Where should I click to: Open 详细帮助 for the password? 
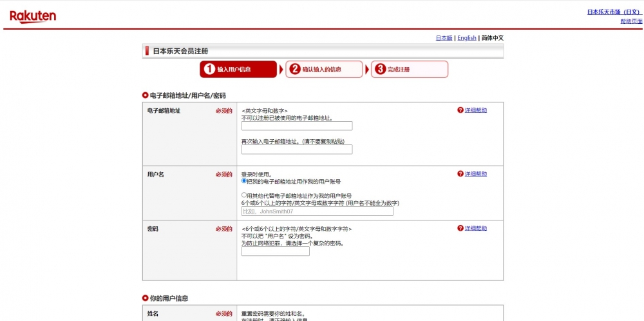point(476,229)
